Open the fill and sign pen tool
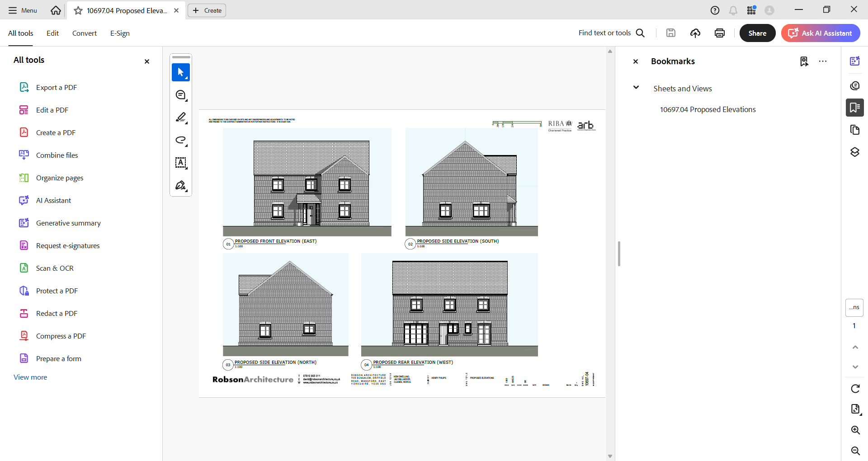 click(x=181, y=185)
